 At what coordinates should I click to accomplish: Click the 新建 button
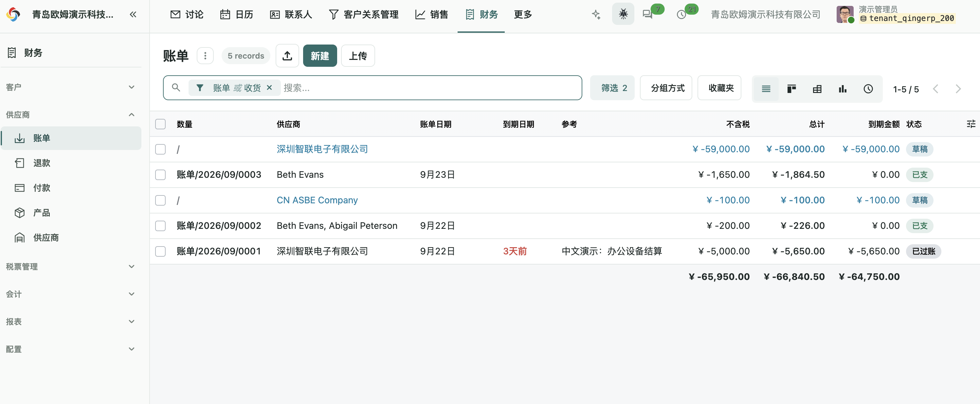[319, 56]
